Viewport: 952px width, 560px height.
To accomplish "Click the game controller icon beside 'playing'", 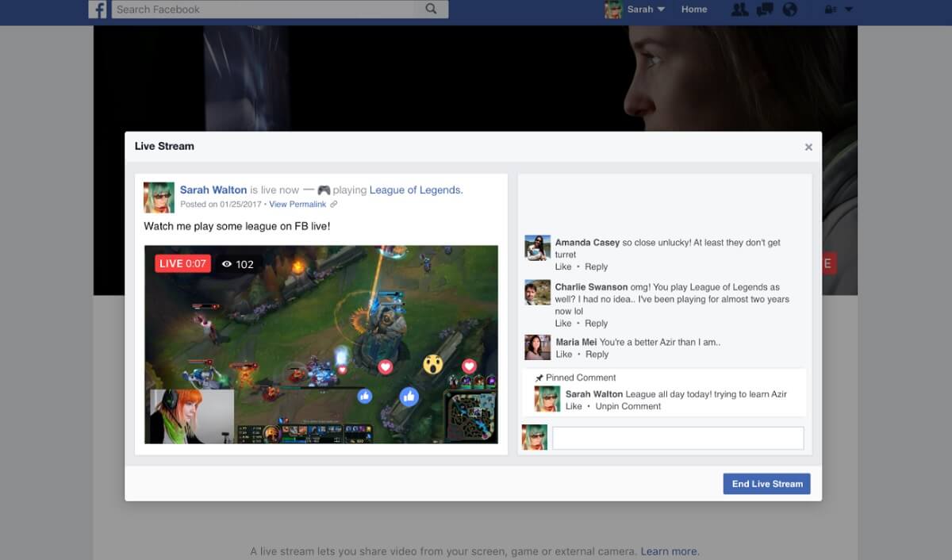I will pos(326,189).
